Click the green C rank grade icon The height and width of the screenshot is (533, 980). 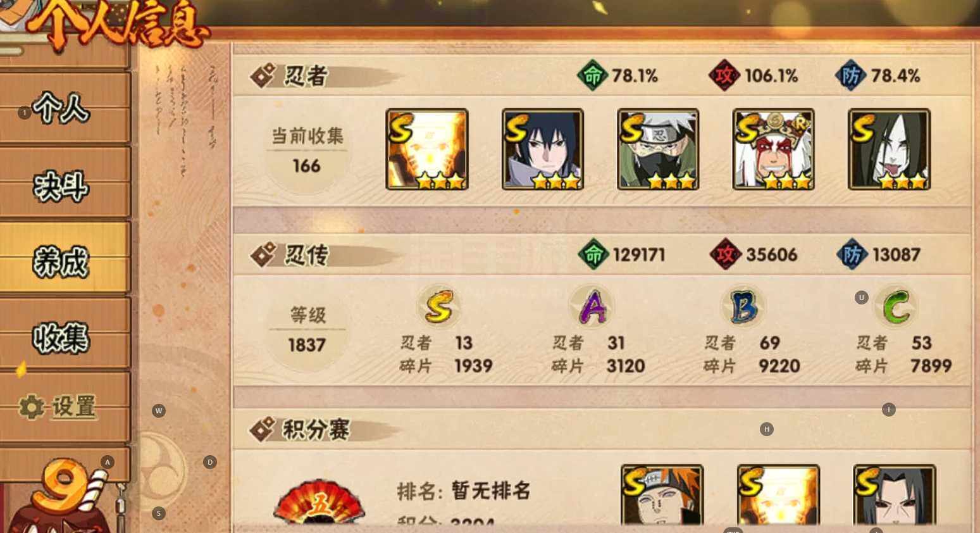click(x=896, y=306)
